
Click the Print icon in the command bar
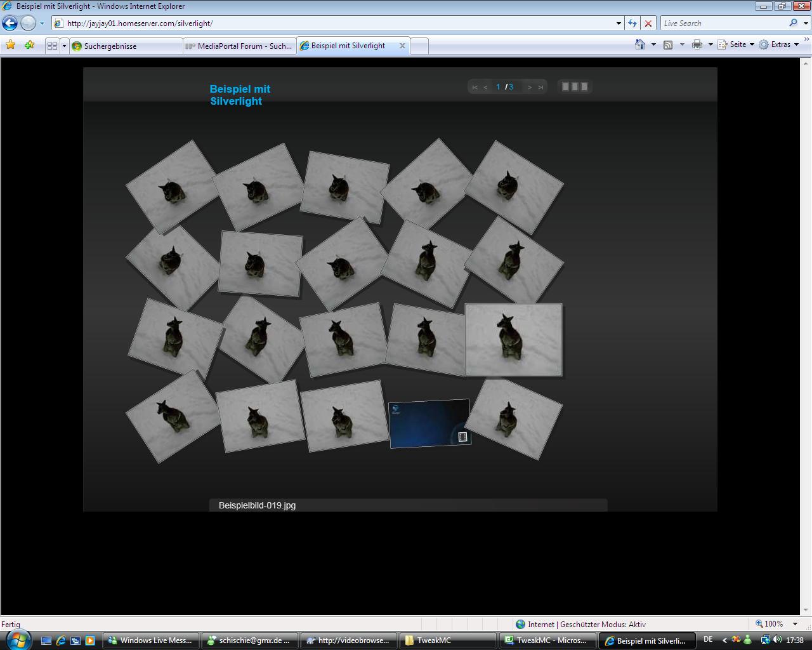697,44
